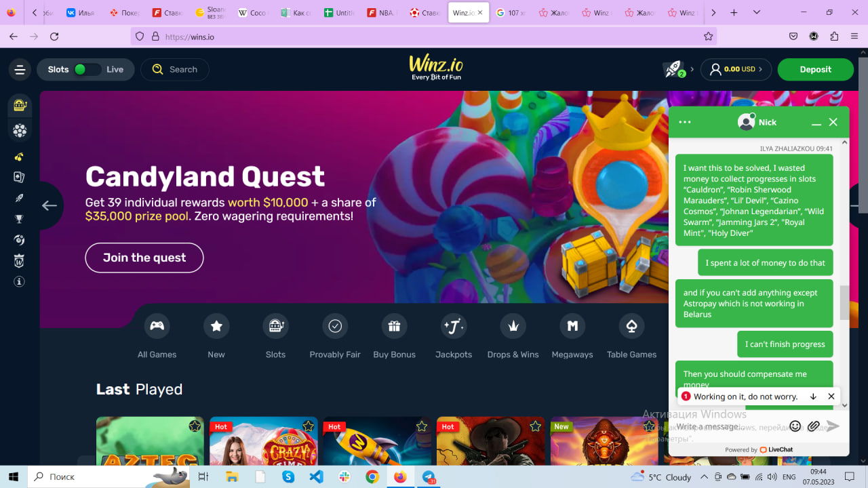Open the playing cards sidebar icon
868x488 pixels.
tap(20, 177)
